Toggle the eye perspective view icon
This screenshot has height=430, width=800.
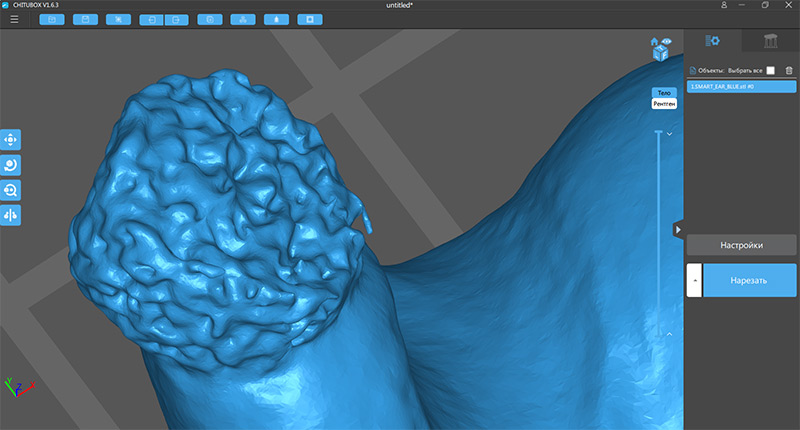click(667, 42)
